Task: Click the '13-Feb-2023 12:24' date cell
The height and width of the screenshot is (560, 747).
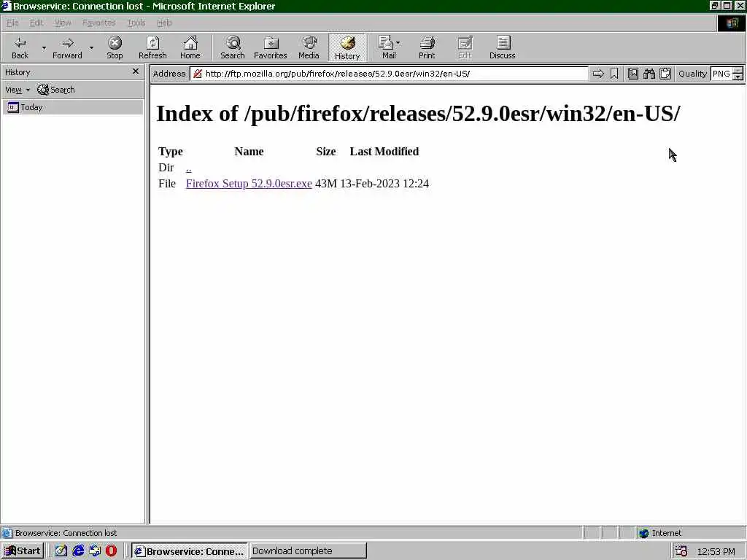Action: pyautogui.click(x=384, y=184)
